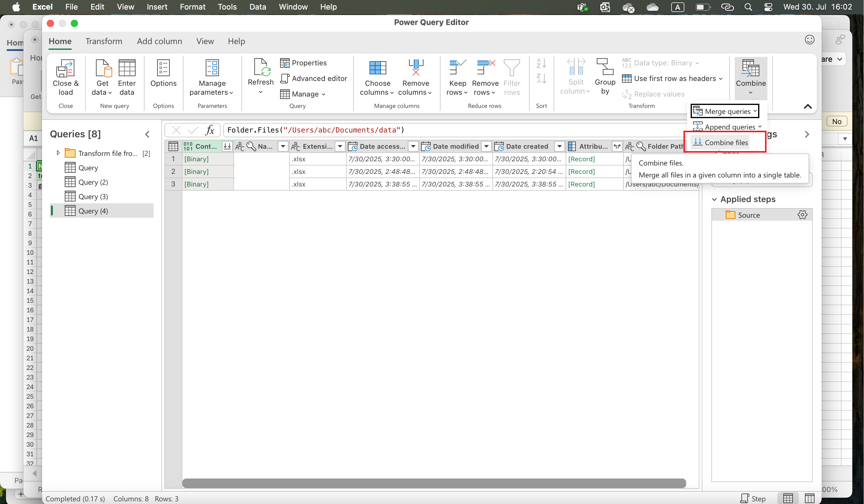Choose Merge queries from Combine menu
The width and height of the screenshot is (864, 504).
[725, 112]
